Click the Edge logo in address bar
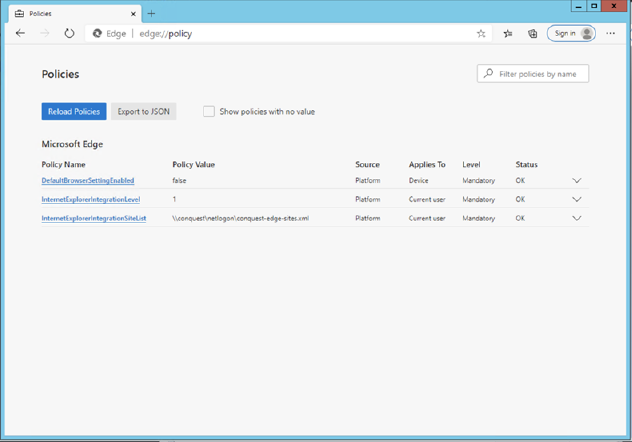Image resolution: width=632 pixels, height=442 pixels. [97, 33]
